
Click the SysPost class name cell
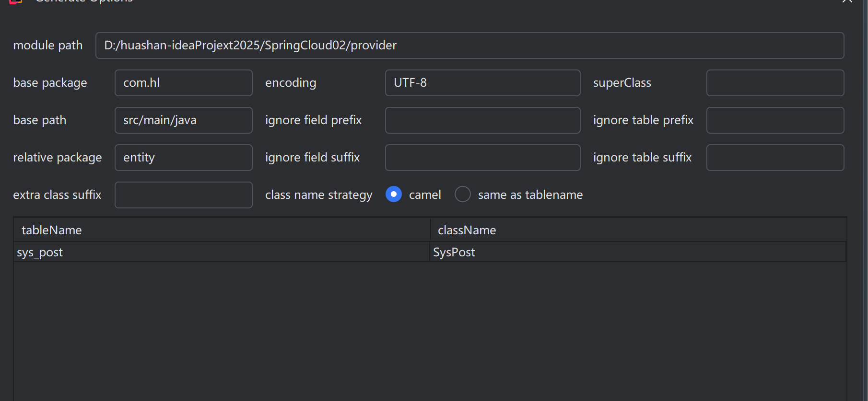(638, 252)
